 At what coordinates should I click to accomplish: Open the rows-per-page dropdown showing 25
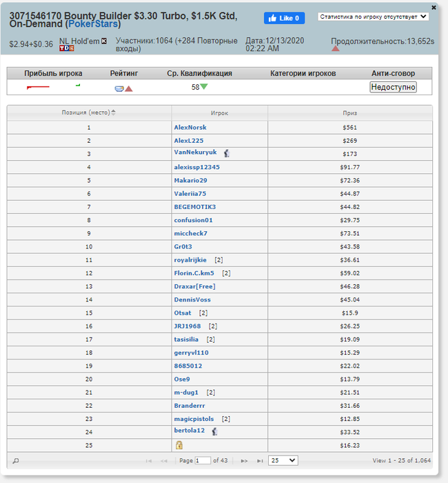coord(283,460)
